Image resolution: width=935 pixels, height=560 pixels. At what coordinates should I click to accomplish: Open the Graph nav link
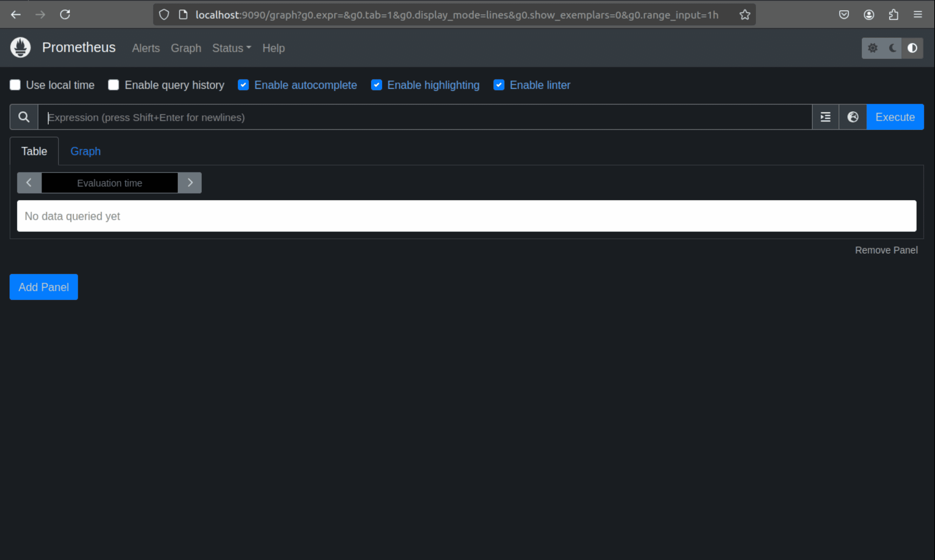(x=186, y=48)
